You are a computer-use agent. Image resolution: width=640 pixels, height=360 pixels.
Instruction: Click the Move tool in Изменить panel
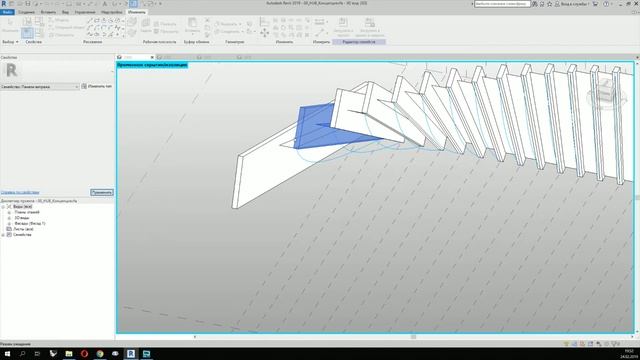264,33
